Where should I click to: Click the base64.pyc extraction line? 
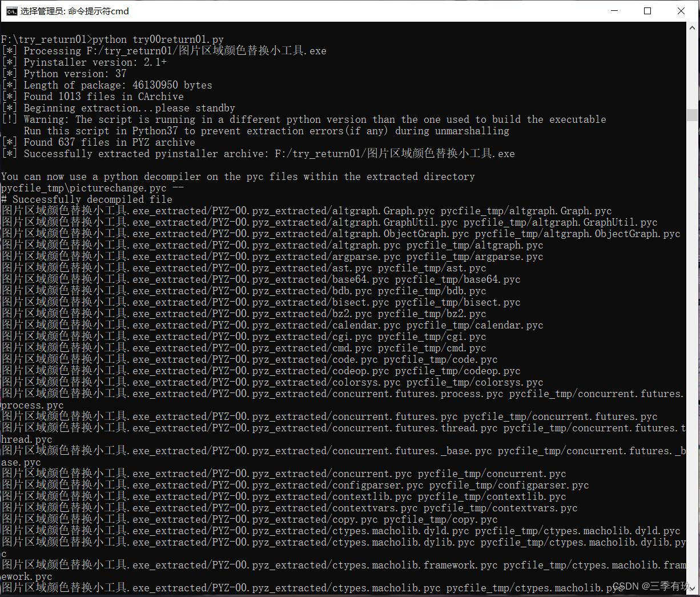[257, 279]
